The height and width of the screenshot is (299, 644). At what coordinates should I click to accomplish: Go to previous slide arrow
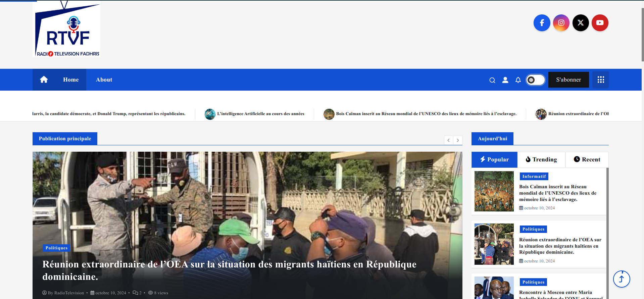448,140
